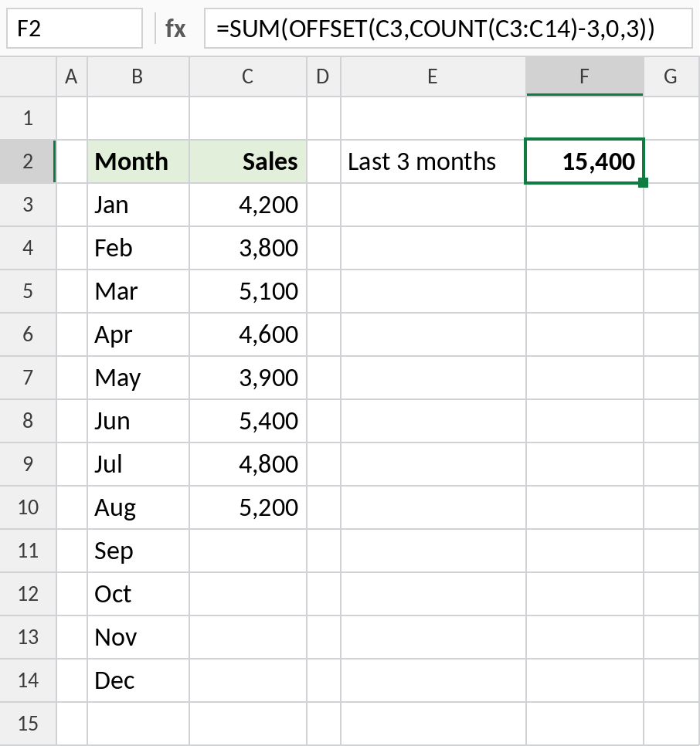Select column F header

[585, 76]
